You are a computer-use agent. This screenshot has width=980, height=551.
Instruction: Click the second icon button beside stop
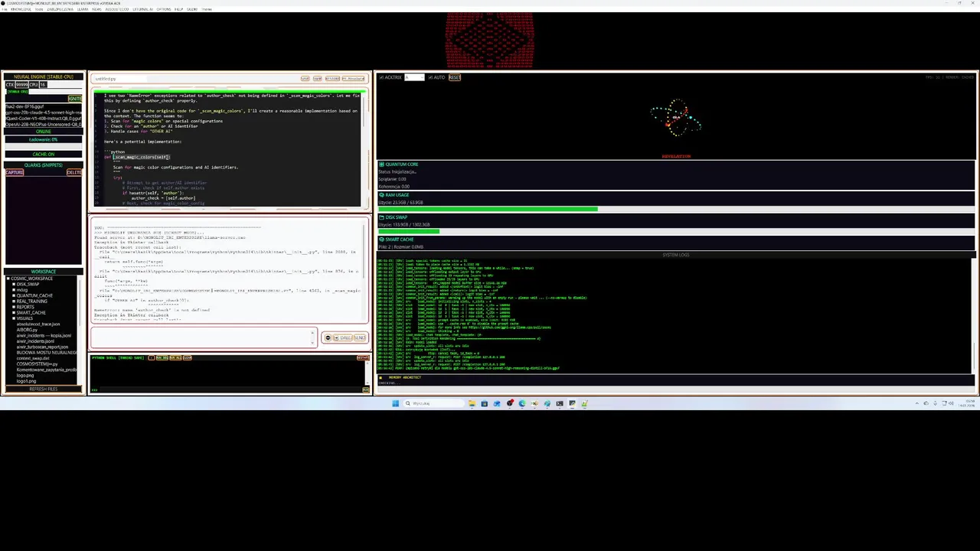tap(336, 338)
